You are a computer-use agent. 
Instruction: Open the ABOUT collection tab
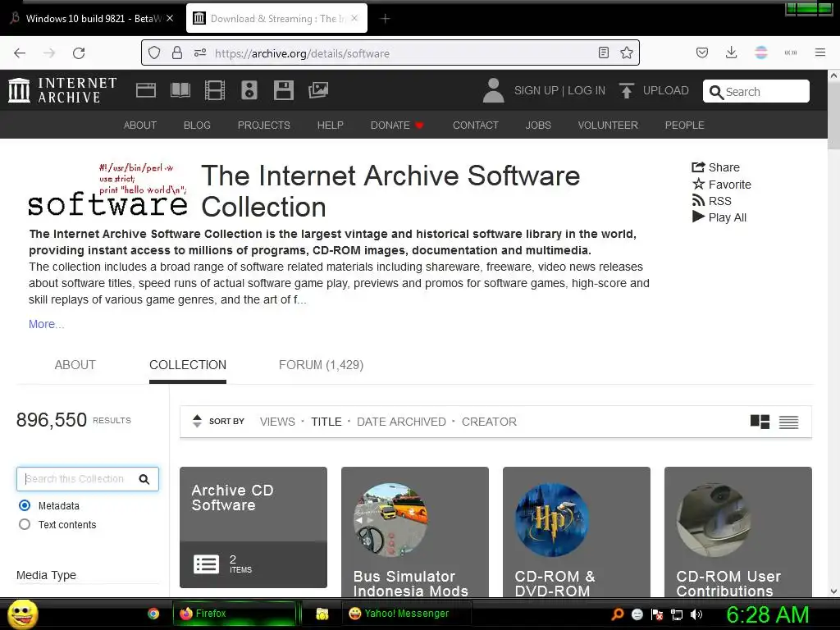[75, 365]
